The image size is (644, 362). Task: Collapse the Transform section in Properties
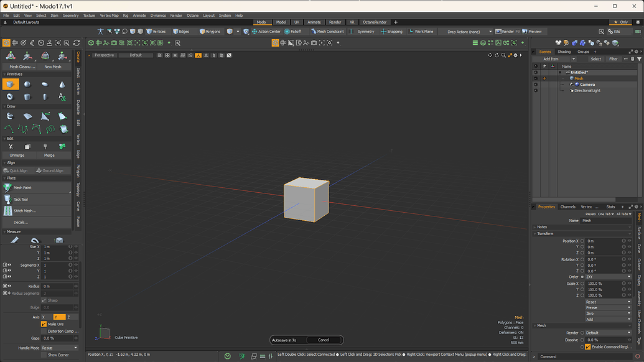pyautogui.click(x=534, y=233)
